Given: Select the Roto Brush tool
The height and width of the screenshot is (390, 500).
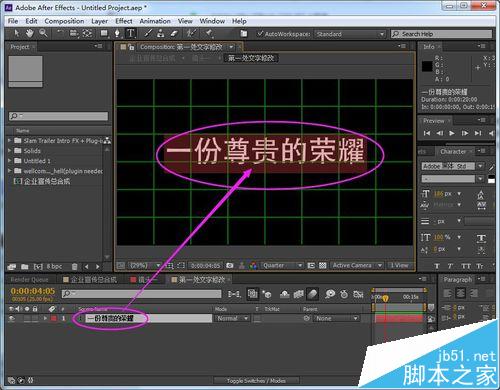Looking at the screenshot, I should click(x=191, y=33).
